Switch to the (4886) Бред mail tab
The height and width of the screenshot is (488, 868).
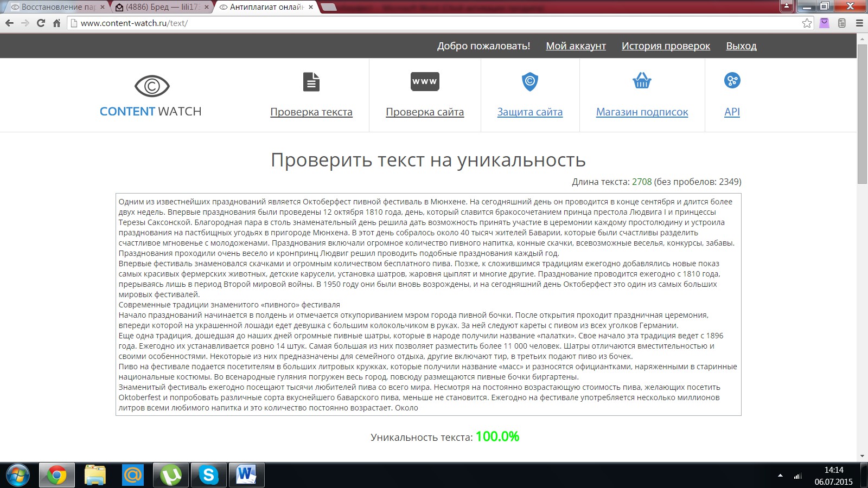pos(163,7)
